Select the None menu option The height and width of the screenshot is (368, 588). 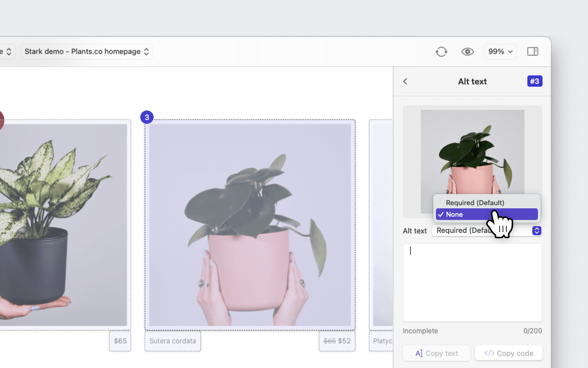pyautogui.click(x=487, y=214)
